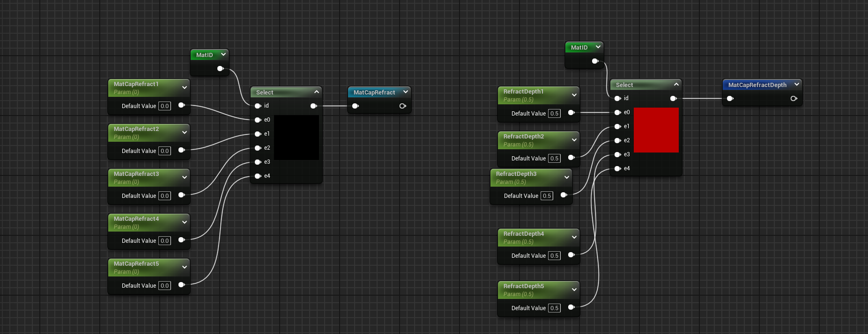Image resolution: width=868 pixels, height=334 pixels.
Task: Expand the right MatID node chevron
Action: click(x=598, y=47)
